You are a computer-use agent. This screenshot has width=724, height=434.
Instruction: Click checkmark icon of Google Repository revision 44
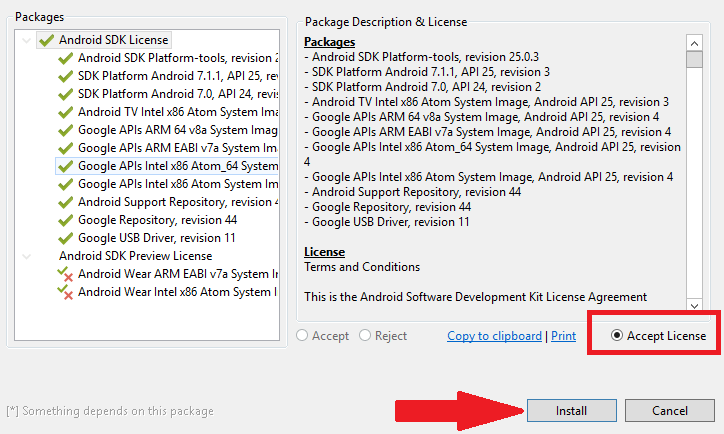click(x=66, y=220)
